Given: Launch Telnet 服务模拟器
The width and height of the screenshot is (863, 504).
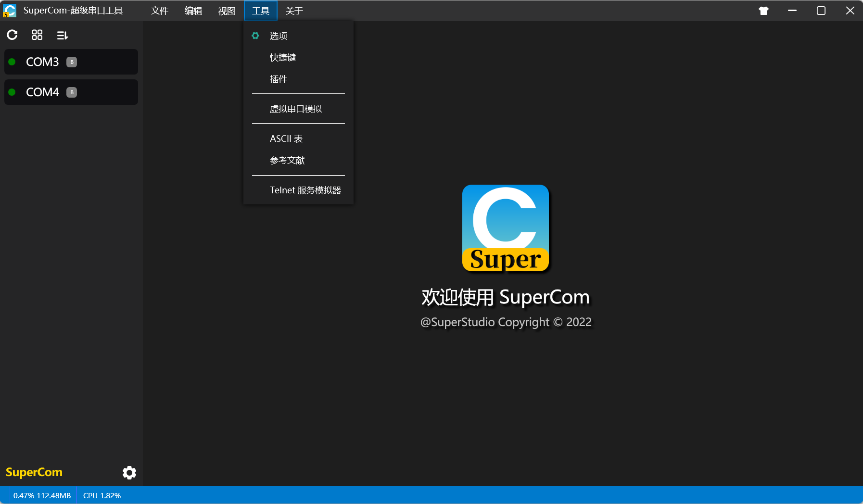Looking at the screenshot, I should pyautogui.click(x=298, y=190).
